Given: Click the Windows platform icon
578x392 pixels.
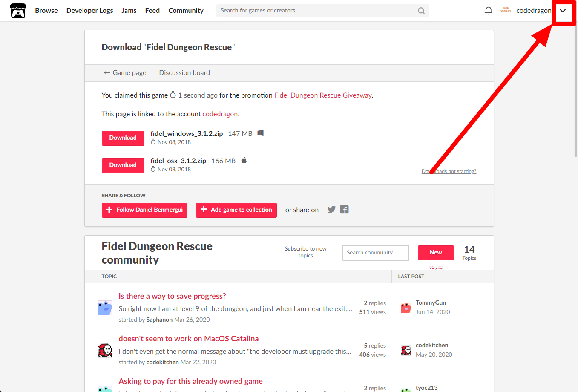Looking at the screenshot, I should click(x=261, y=133).
